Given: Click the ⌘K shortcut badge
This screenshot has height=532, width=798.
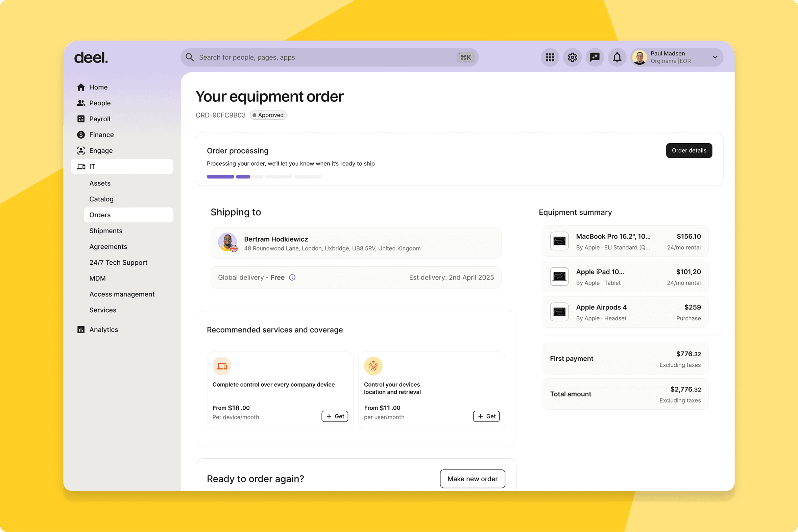Looking at the screenshot, I should [x=465, y=57].
